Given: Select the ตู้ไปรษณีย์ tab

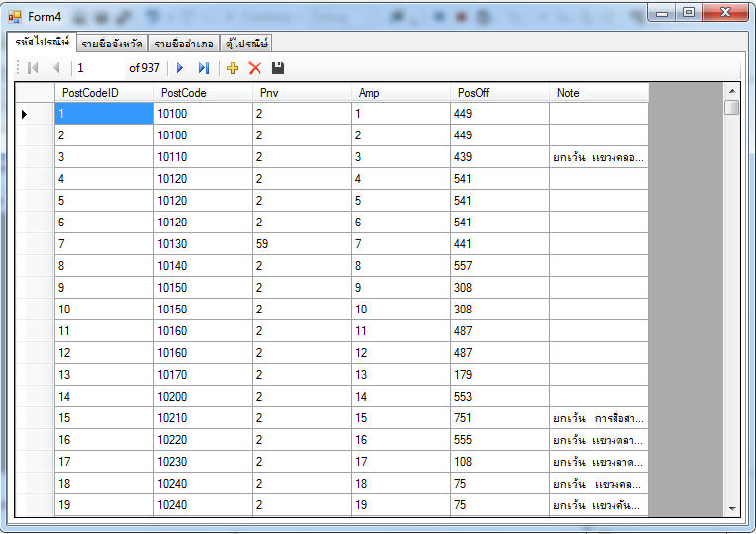Looking at the screenshot, I should pos(245,44).
